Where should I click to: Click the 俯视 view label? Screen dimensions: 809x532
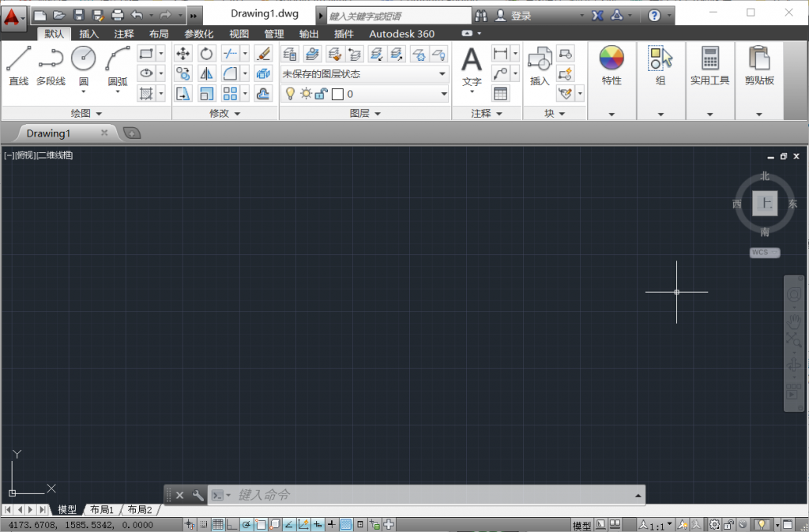tap(26, 155)
